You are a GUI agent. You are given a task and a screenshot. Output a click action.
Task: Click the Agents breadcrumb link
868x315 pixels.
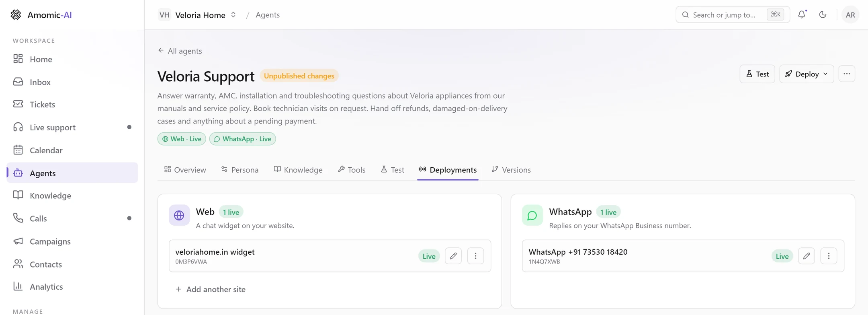[268, 15]
